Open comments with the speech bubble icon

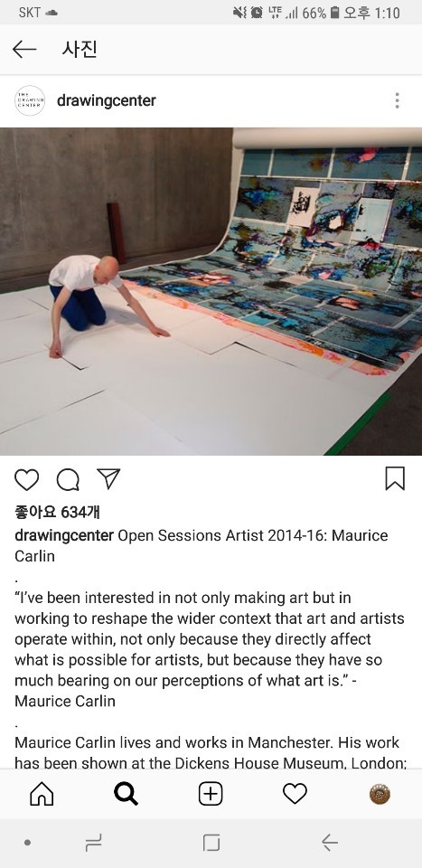click(68, 479)
